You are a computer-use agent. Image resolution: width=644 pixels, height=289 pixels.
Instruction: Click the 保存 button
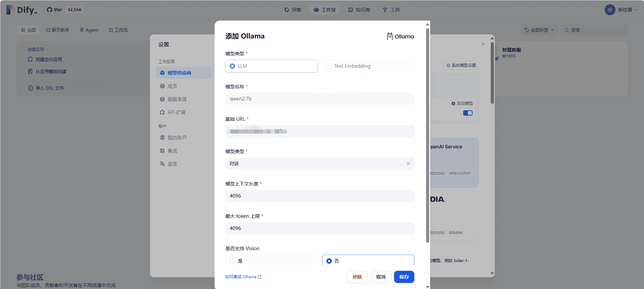tap(404, 277)
